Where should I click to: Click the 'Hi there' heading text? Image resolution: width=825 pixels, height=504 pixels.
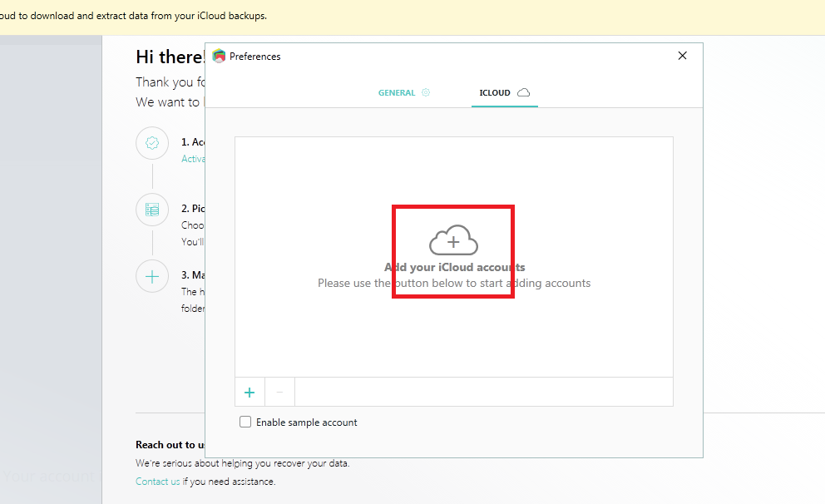tap(170, 57)
